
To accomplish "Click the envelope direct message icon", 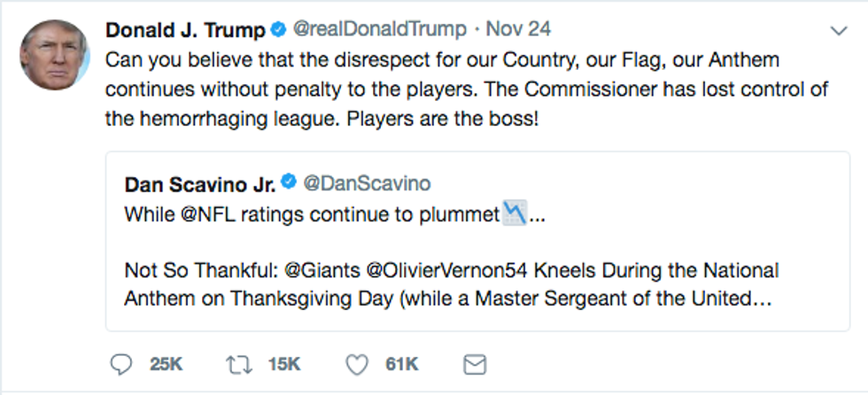I will click(x=475, y=364).
